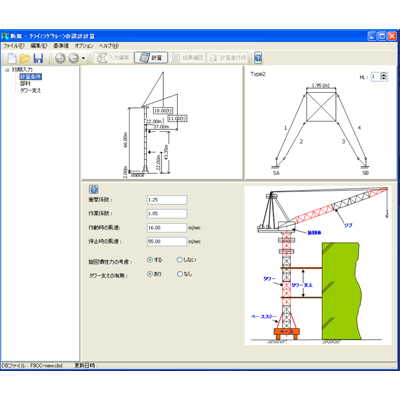Open help via toolbar question icon
400x400 pixels.
(258, 58)
